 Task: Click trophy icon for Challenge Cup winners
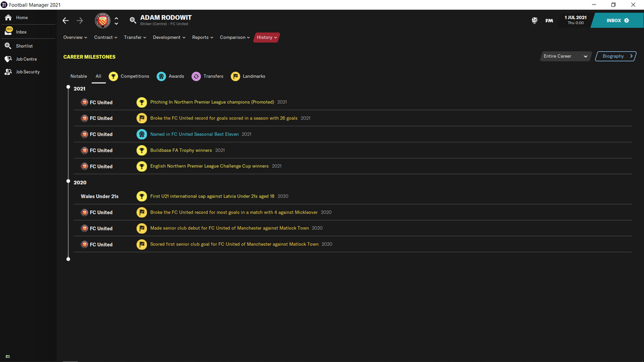click(x=142, y=166)
